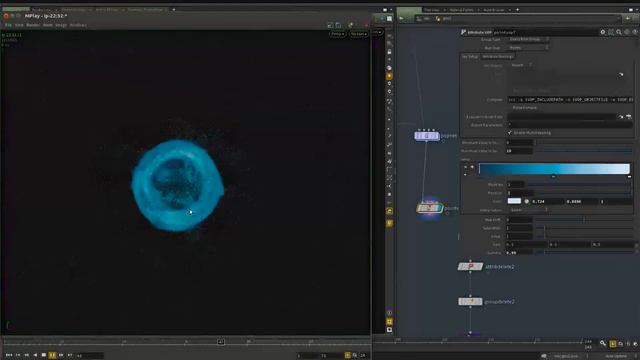This screenshot has width=640, height=360.
Task: Click the color value field 0.724
Action: (547, 202)
